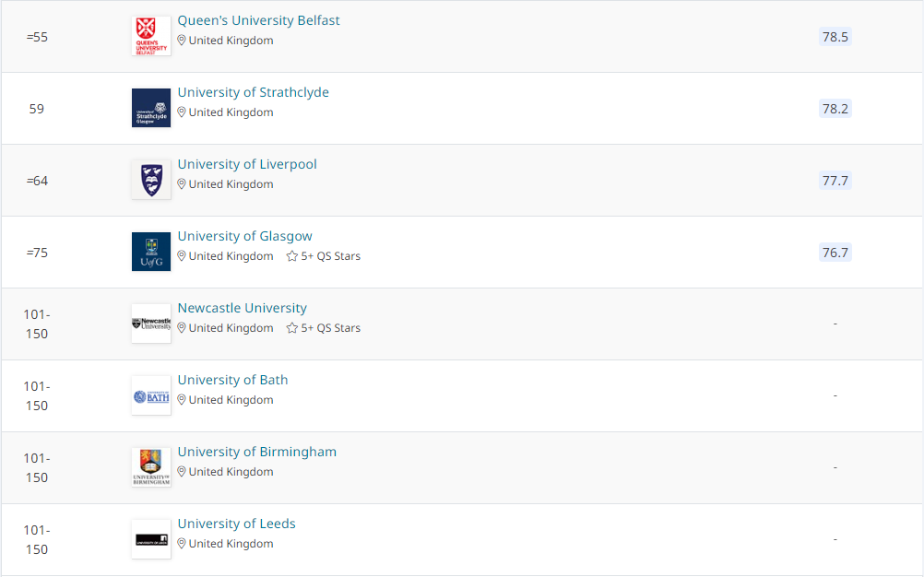Open the Queen's University Belfast link
The height and width of the screenshot is (577, 924).
pos(258,20)
